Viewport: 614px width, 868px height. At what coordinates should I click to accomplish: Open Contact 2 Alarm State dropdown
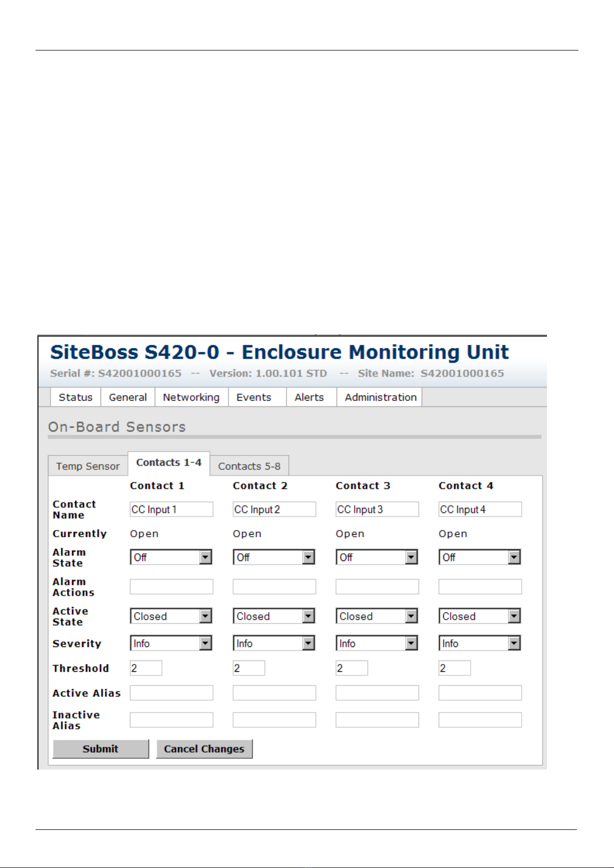[x=274, y=557]
